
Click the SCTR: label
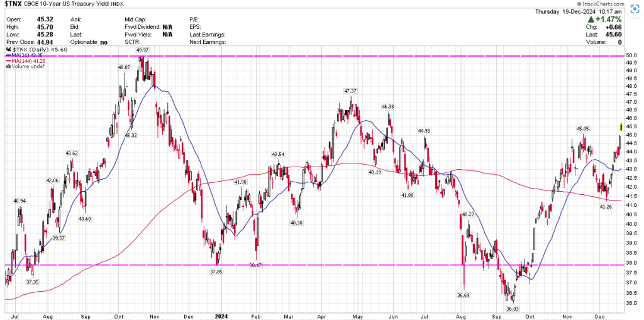point(132,42)
